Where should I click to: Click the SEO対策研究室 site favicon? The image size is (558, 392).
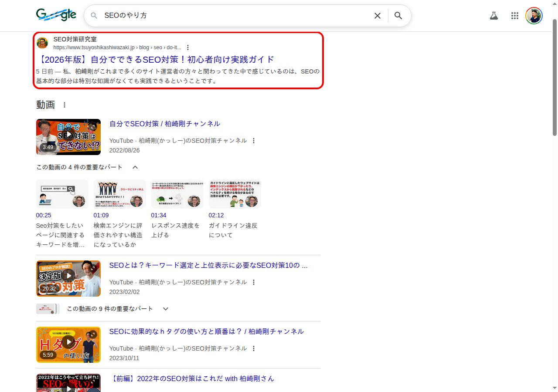tap(42, 43)
